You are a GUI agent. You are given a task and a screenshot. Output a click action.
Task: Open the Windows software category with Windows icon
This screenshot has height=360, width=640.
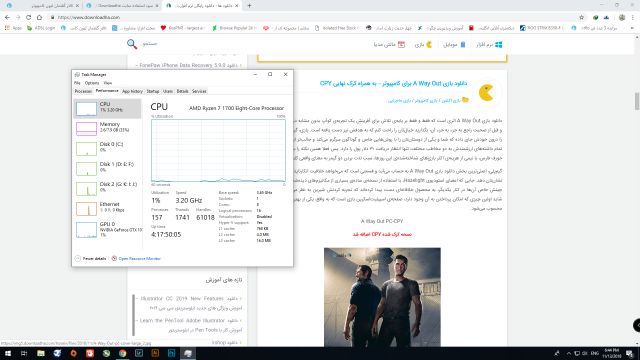(x=489, y=44)
